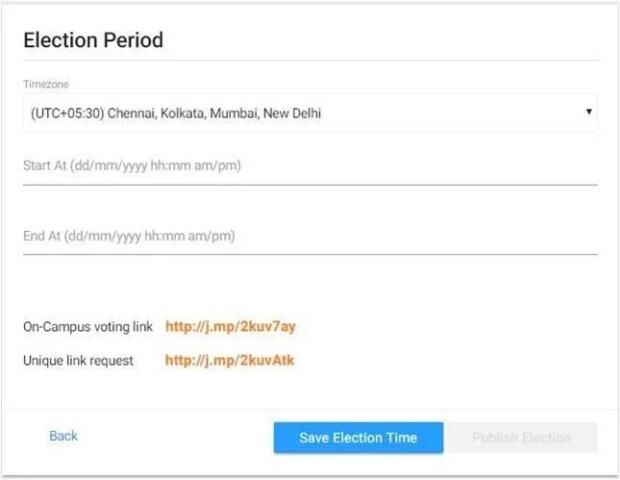The image size is (620, 480).
Task: Click the Start At placeholder text
Action: [x=131, y=166]
